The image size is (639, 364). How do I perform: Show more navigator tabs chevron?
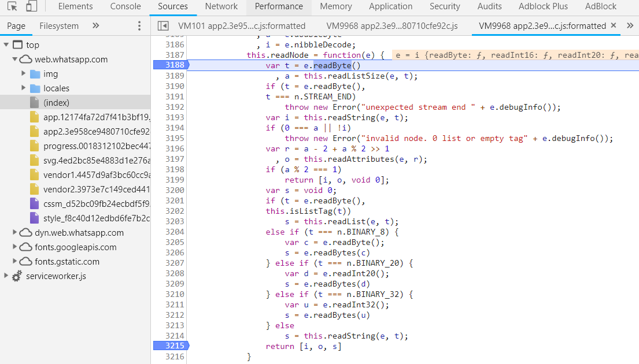[x=96, y=25]
